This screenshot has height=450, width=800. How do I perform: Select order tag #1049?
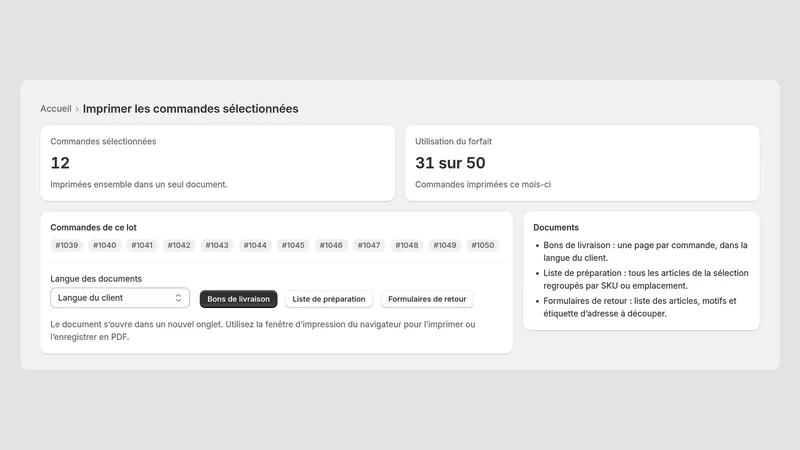pyautogui.click(x=445, y=245)
